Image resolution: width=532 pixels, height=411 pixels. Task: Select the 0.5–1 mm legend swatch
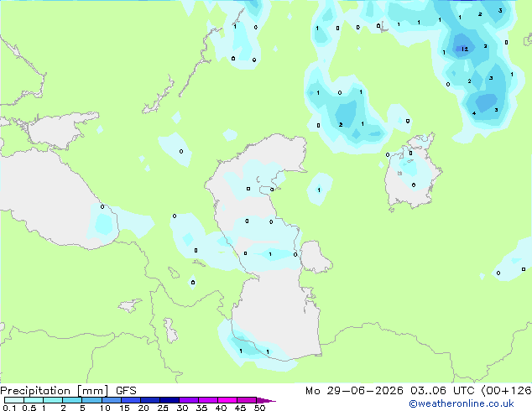tap(34, 400)
